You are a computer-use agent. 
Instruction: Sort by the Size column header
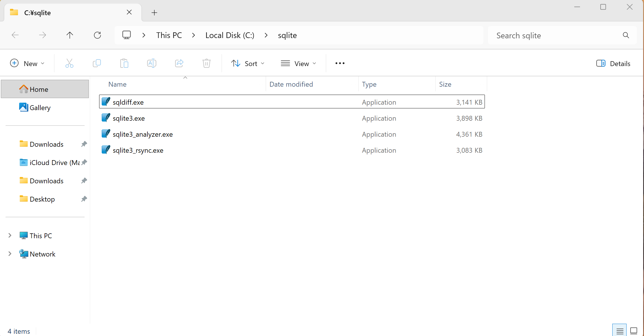tap(461, 84)
